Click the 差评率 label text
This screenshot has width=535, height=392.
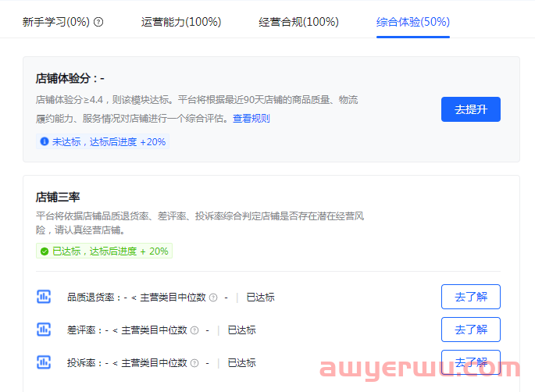81,330
